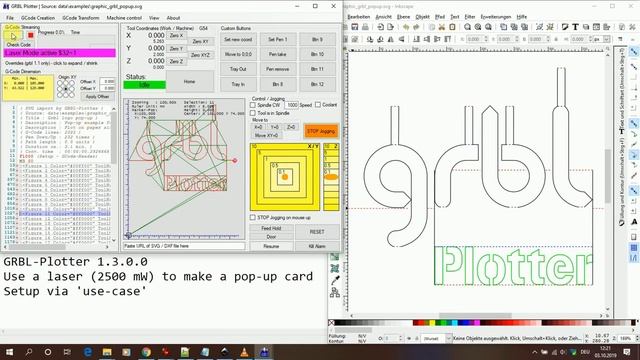This screenshot has width=640, height=360.
Task: Click the Feed Hold button
Action: (x=271, y=228)
